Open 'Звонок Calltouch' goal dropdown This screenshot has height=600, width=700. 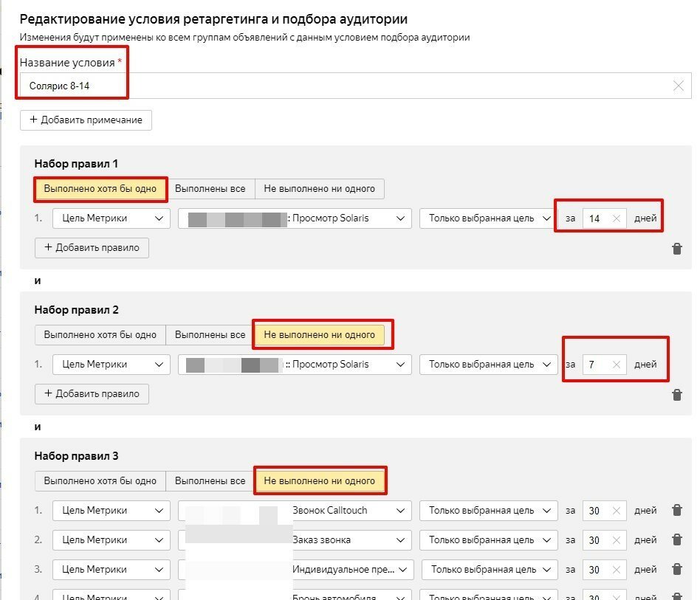(x=295, y=511)
